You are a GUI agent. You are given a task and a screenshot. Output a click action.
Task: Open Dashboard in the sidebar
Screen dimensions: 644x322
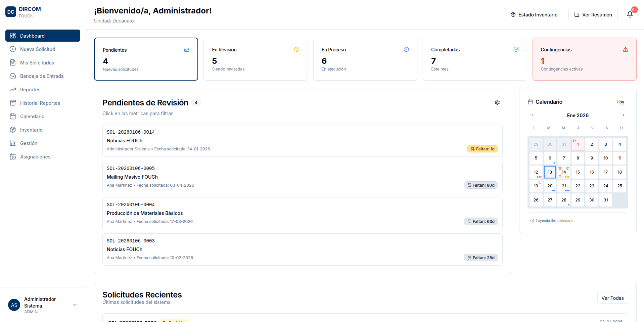43,36
